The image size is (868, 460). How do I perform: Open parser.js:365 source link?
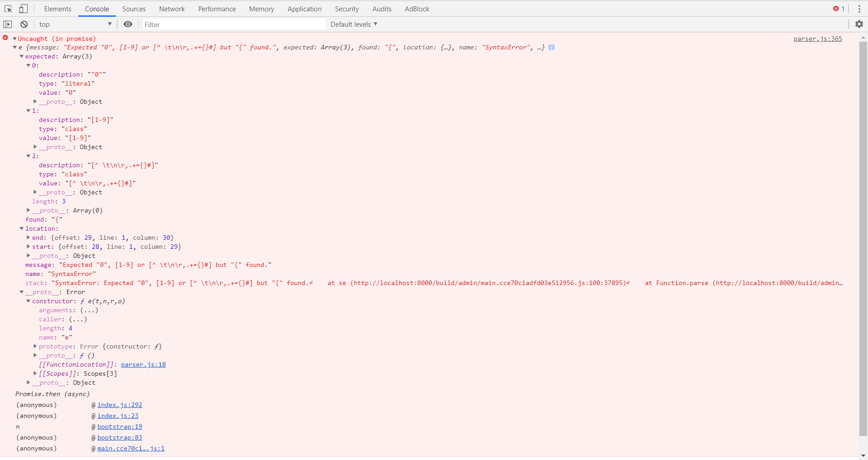[818, 39]
